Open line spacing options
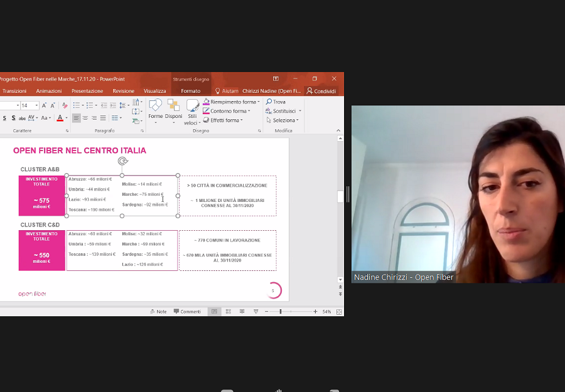 124,105
